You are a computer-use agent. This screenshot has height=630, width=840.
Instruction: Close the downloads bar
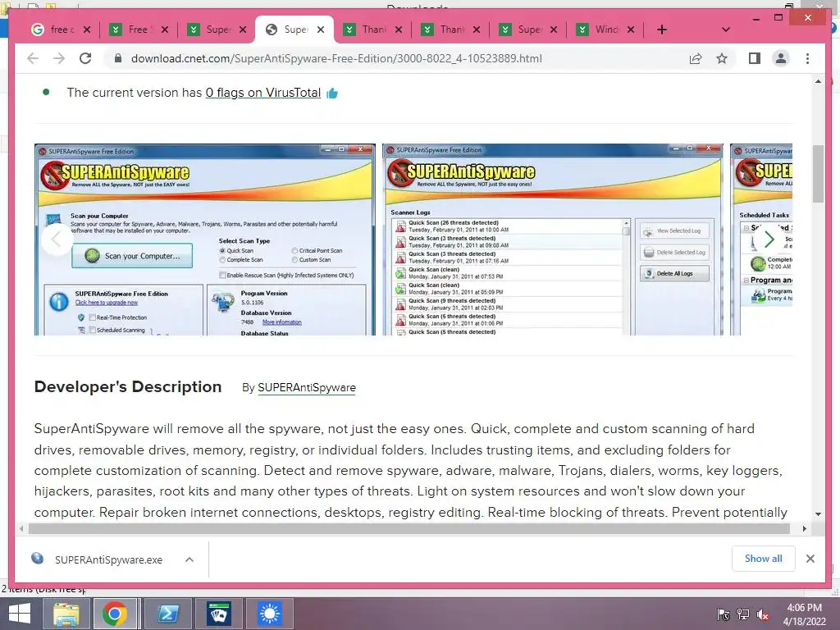[810, 559]
